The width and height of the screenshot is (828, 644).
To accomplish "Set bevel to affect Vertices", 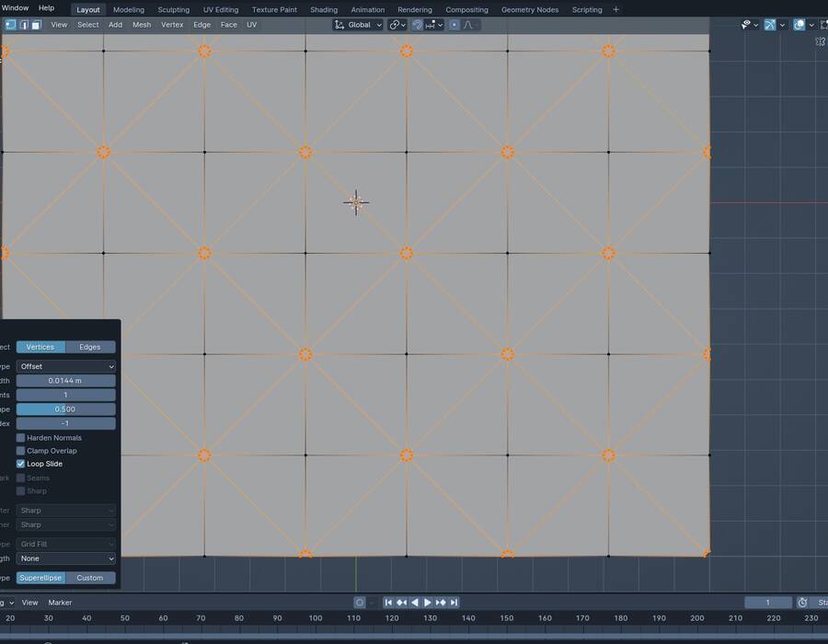I will click(x=40, y=347).
